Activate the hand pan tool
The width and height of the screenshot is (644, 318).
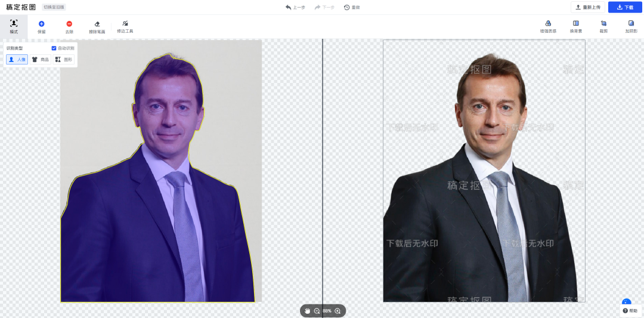[308, 311]
